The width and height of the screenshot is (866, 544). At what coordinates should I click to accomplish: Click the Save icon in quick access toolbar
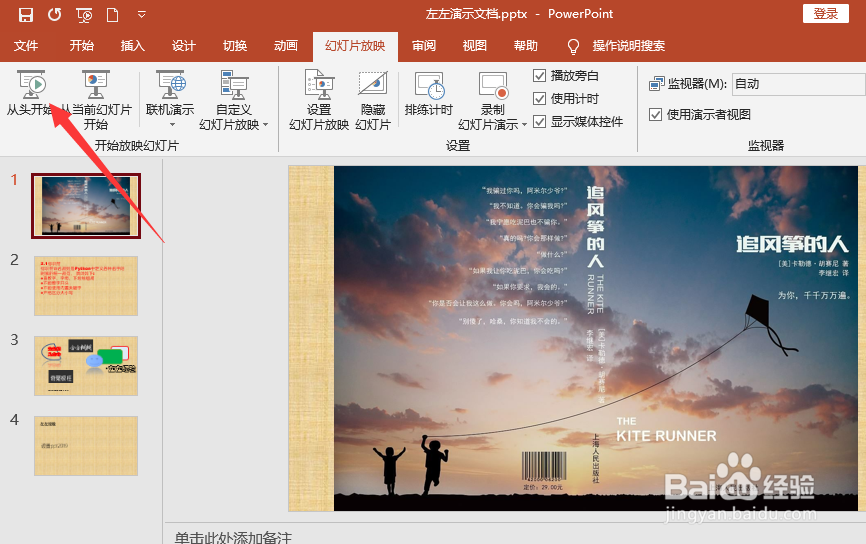tap(25, 15)
